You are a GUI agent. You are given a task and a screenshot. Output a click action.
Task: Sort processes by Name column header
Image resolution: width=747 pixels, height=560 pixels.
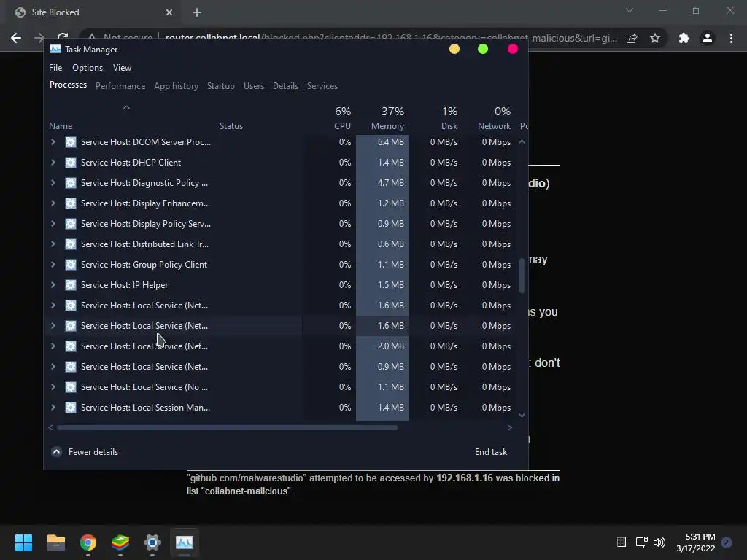click(61, 125)
